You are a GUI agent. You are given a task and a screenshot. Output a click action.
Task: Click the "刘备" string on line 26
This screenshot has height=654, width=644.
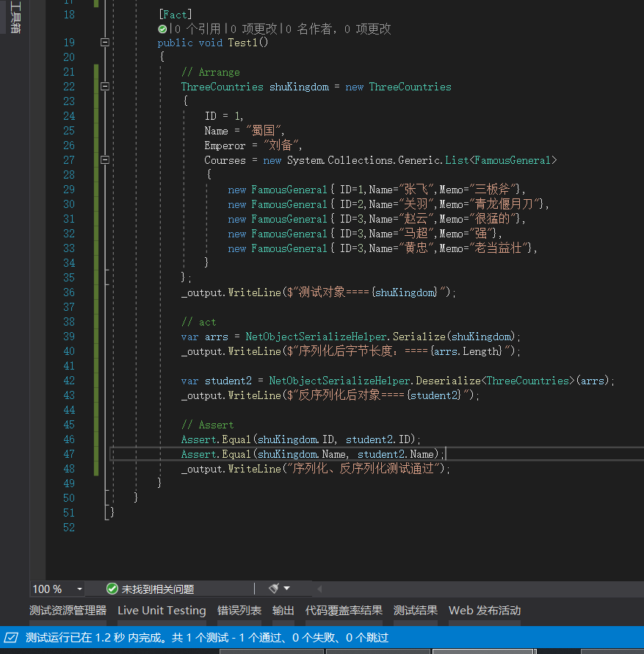point(281,145)
